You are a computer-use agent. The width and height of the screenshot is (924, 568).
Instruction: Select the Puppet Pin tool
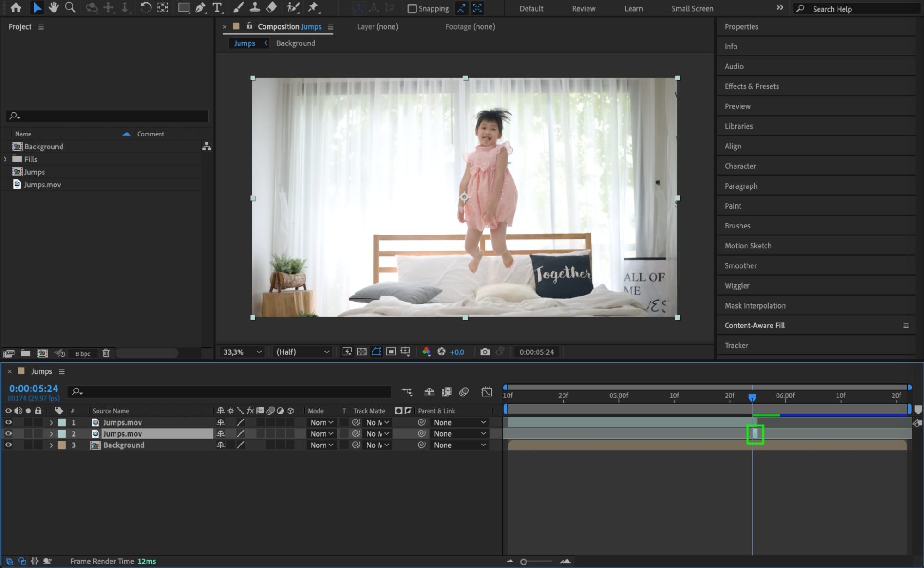[x=313, y=7]
